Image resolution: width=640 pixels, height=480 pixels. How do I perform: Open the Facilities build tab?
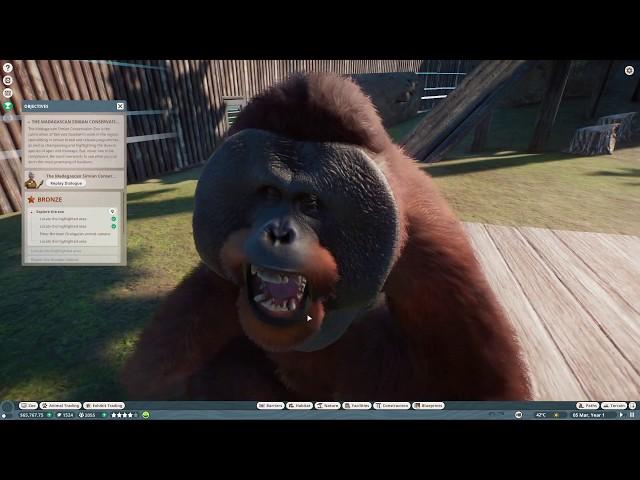tap(357, 406)
